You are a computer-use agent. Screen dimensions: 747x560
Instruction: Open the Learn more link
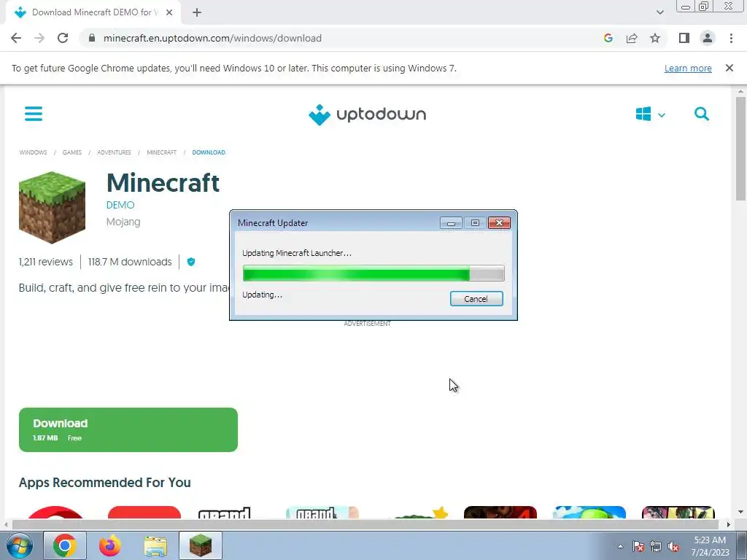click(688, 68)
